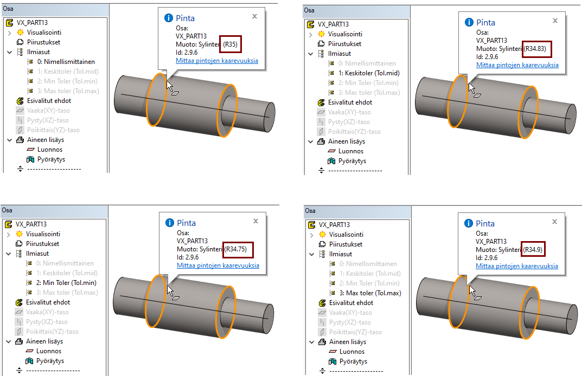588x376 pixels.
Task: Open the Mittaa pintojen kaarevuuksia link in the R34.9 tooltip
Action: click(517, 266)
